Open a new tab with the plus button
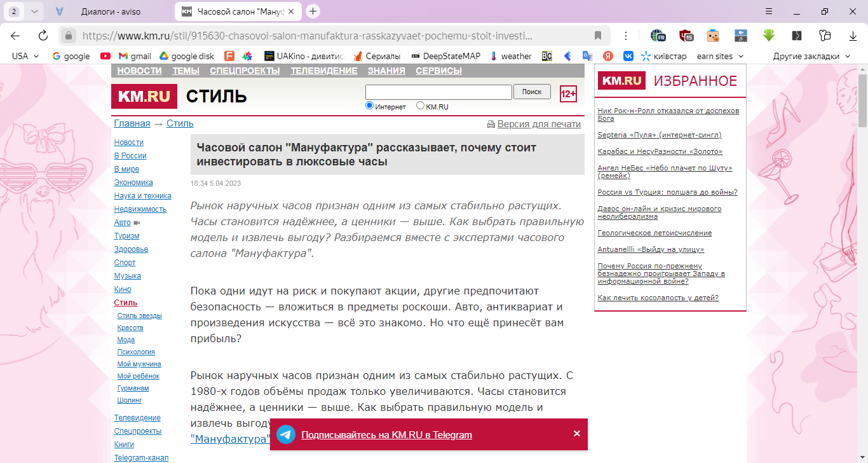 313,11
